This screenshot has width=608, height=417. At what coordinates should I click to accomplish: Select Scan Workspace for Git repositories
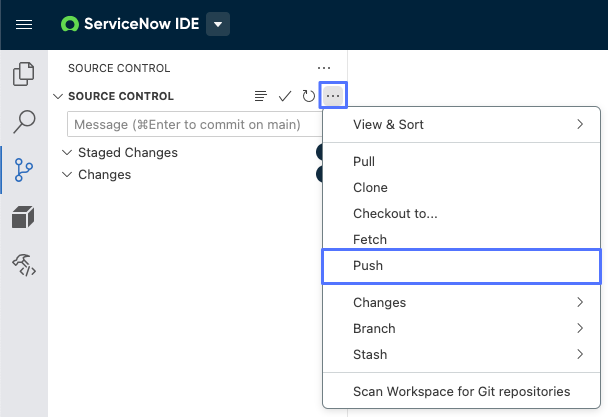click(461, 391)
